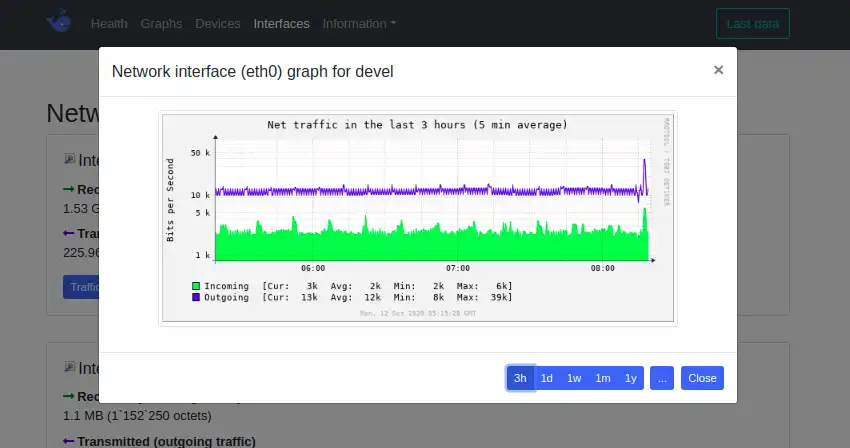The height and width of the screenshot is (448, 850).
Task: Switch graph to 1y range
Action: point(630,378)
